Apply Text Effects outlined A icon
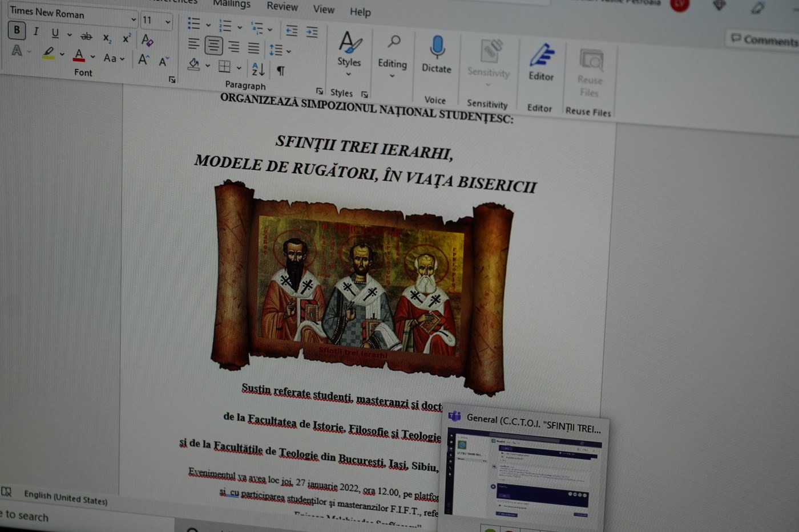The width and height of the screenshot is (799, 532). point(17,50)
